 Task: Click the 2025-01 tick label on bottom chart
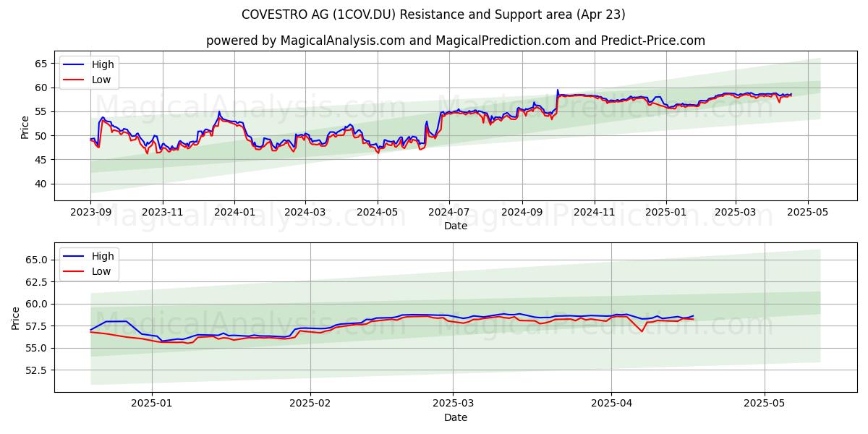pos(153,405)
